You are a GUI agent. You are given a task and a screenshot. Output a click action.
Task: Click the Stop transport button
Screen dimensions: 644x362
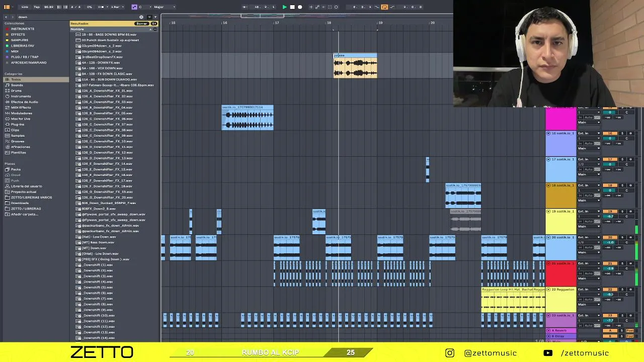(x=292, y=7)
